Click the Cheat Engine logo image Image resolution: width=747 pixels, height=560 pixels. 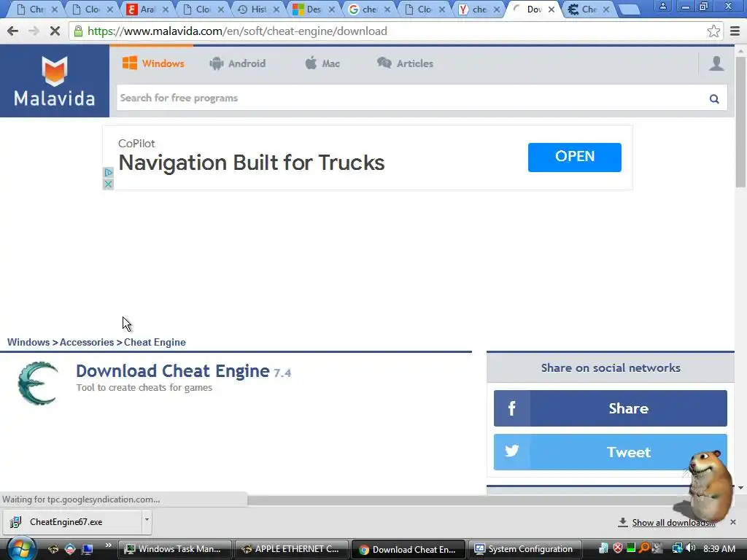(38, 384)
